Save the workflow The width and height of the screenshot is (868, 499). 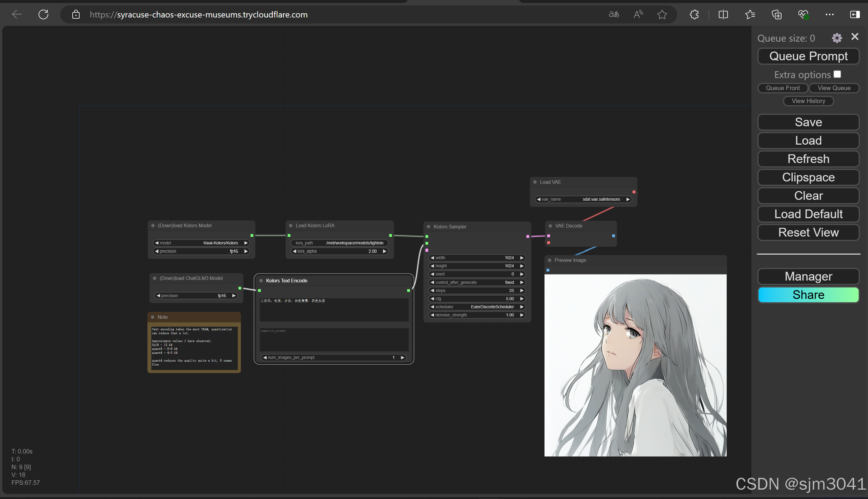click(x=808, y=122)
